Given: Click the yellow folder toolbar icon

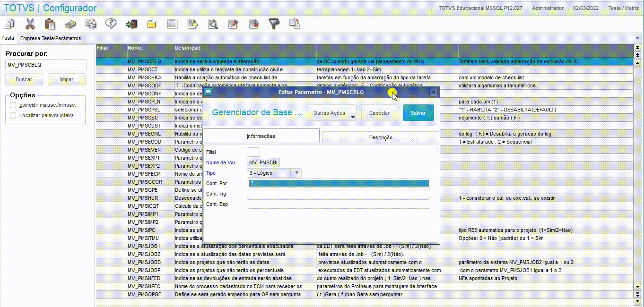Looking at the screenshot, I should tap(151, 24).
